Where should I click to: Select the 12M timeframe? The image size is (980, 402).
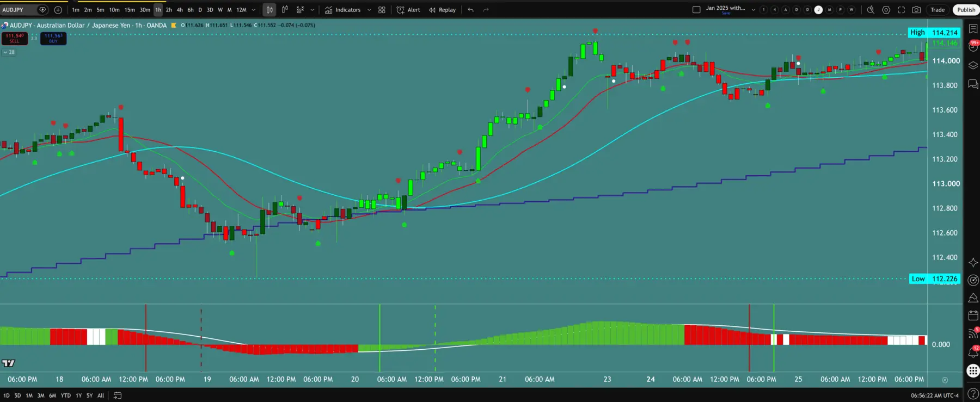[241, 10]
